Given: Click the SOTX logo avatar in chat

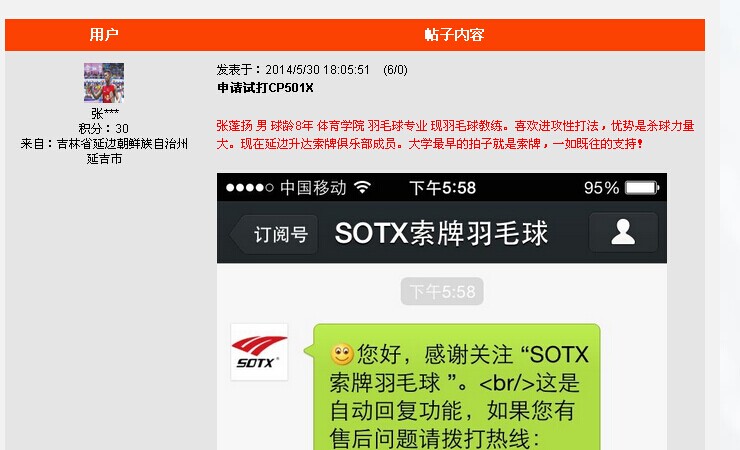Looking at the screenshot, I should pyautogui.click(x=259, y=352).
